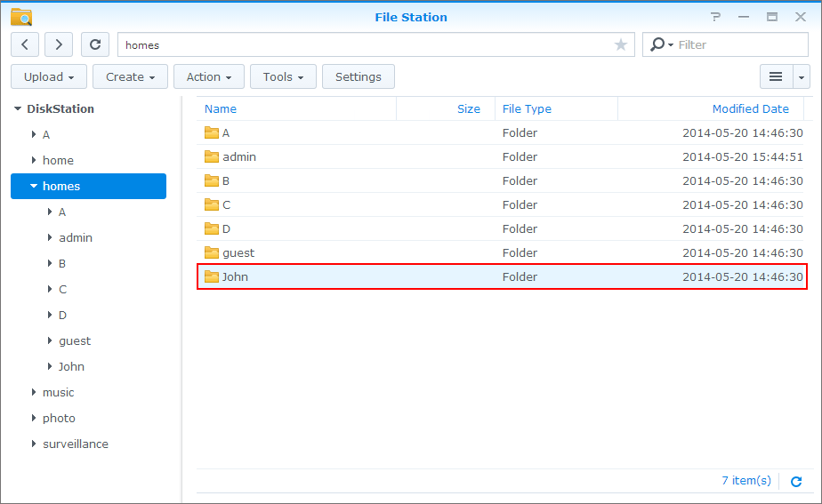
Task: Sort by the Name column header
Action: click(x=221, y=109)
